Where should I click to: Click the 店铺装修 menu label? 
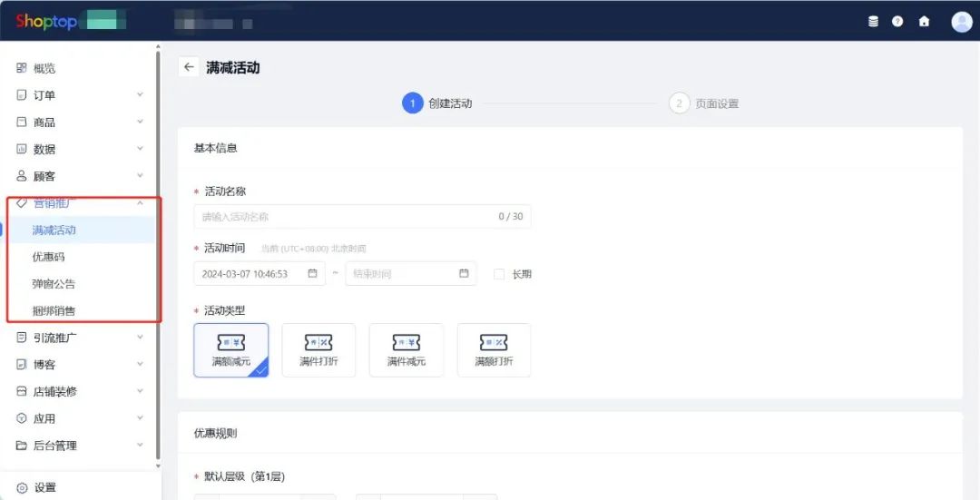coord(55,392)
